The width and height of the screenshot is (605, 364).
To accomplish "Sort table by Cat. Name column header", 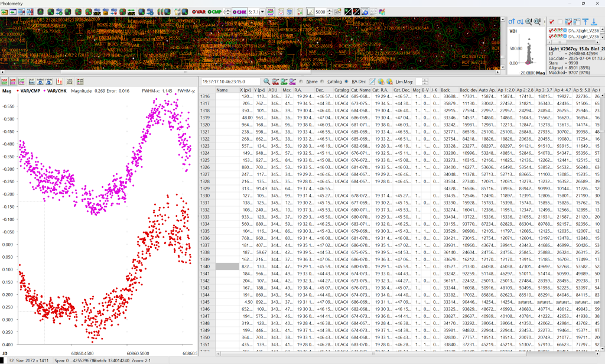I will click(x=360, y=90).
